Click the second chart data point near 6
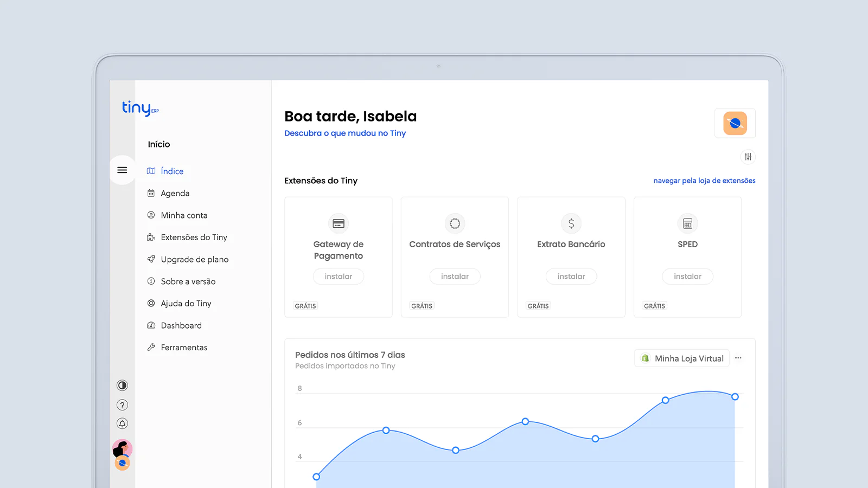The image size is (868, 488). (386, 430)
